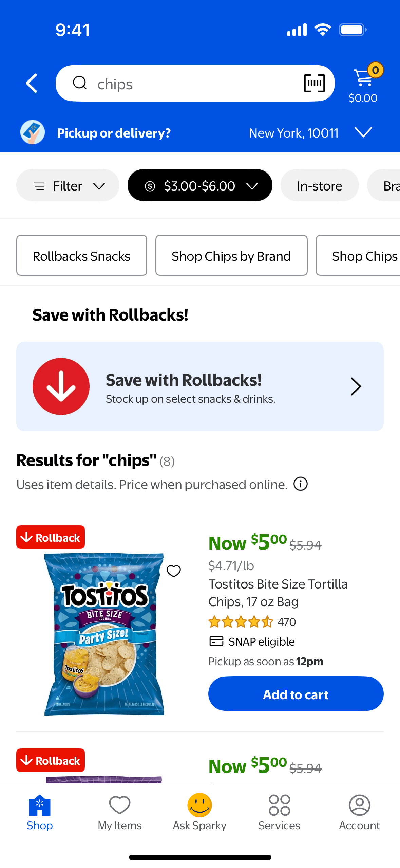Tap the back arrow icon
This screenshot has width=400, height=868.
click(32, 83)
